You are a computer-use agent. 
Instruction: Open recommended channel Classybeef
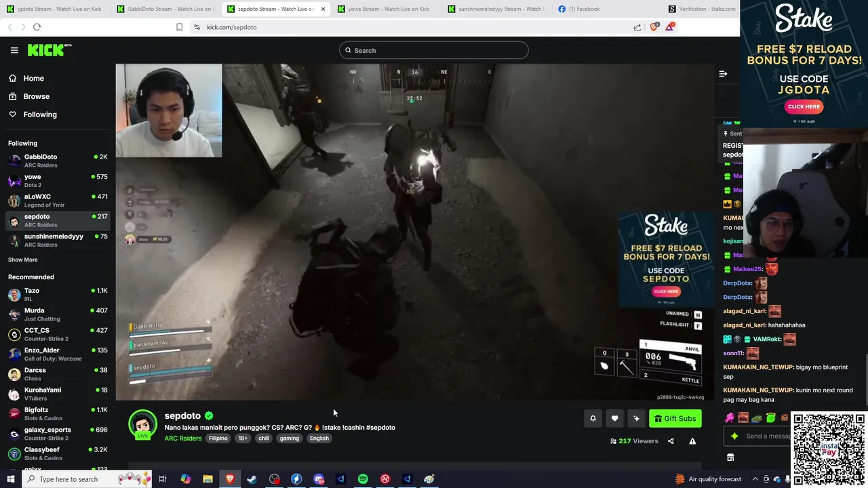pyautogui.click(x=58, y=453)
